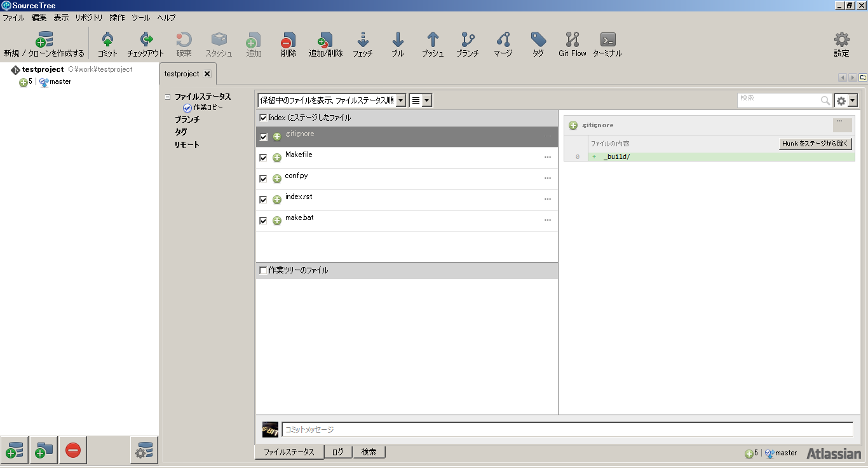Screen dimensions: 868x468
Task: Select the ファイルステータス bottom tab
Action: pyautogui.click(x=289, y=452)
